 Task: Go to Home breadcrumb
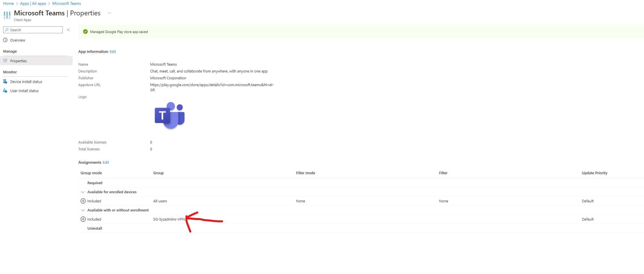click(9, 3)
